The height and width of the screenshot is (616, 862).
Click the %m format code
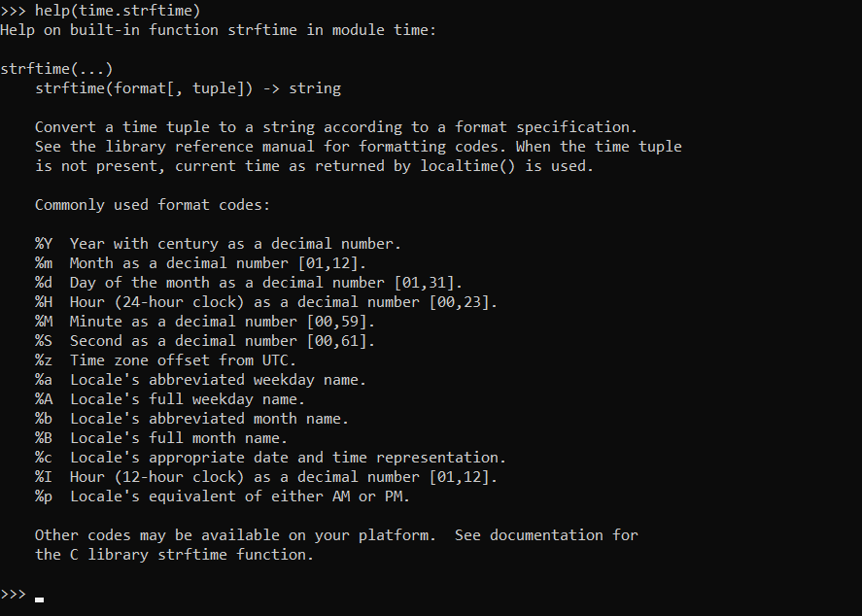click(44, 263)
